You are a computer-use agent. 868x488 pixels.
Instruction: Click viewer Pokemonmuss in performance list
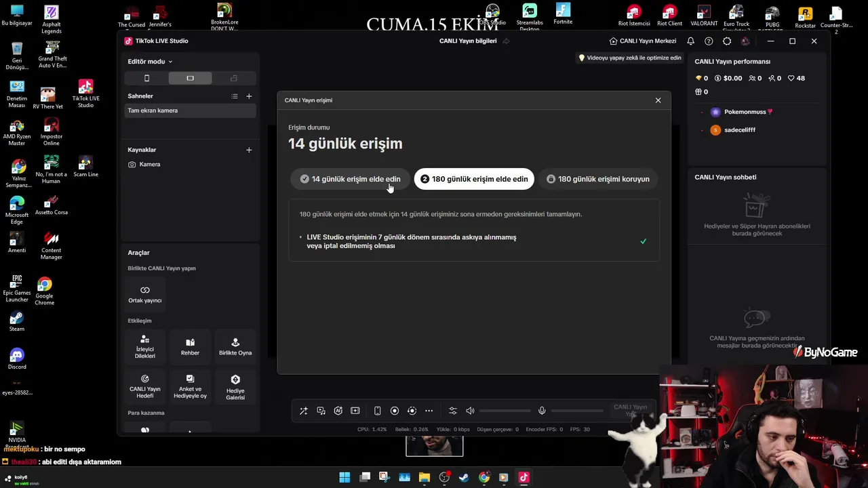pyautogui.click(x=748, y=112)
